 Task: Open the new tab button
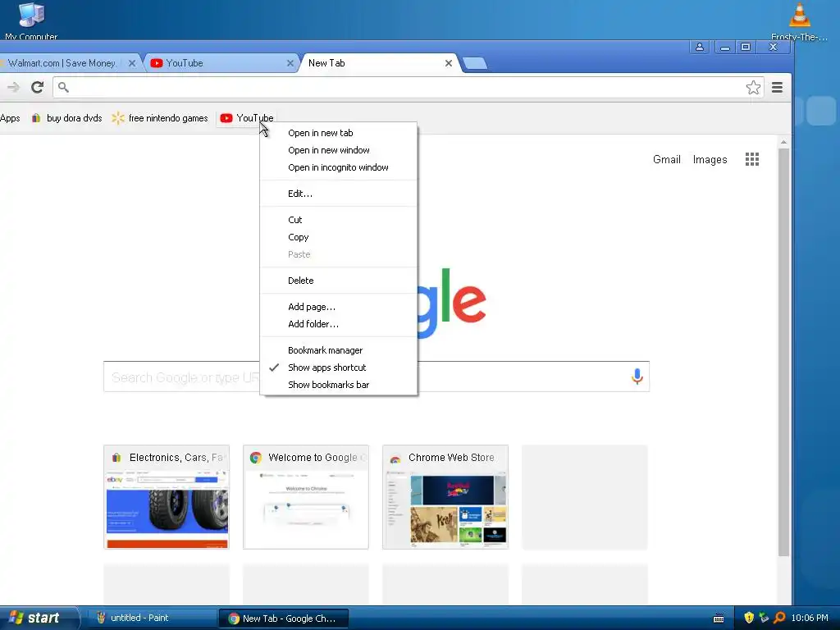coord(475,63)
